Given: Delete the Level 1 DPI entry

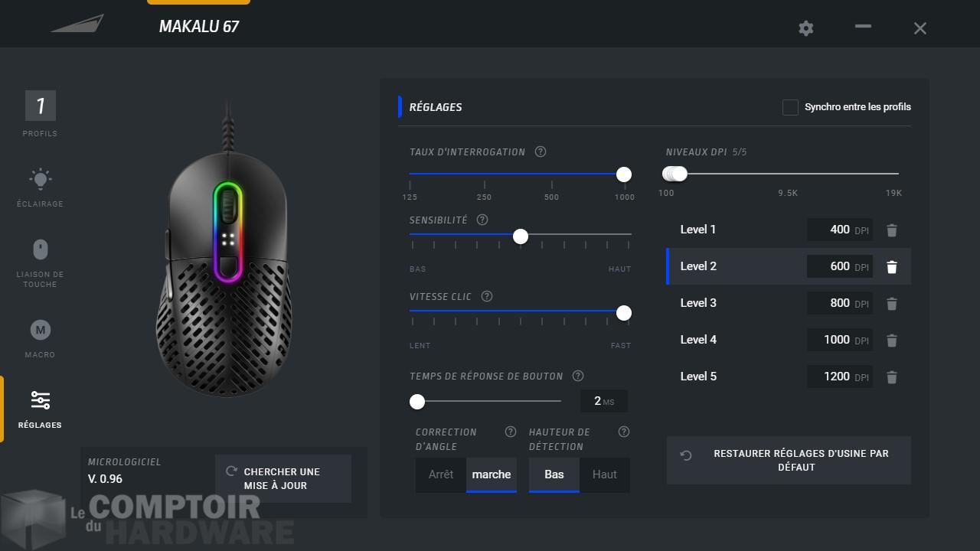Looking at the screenshot, I should [x=891, y=230].
